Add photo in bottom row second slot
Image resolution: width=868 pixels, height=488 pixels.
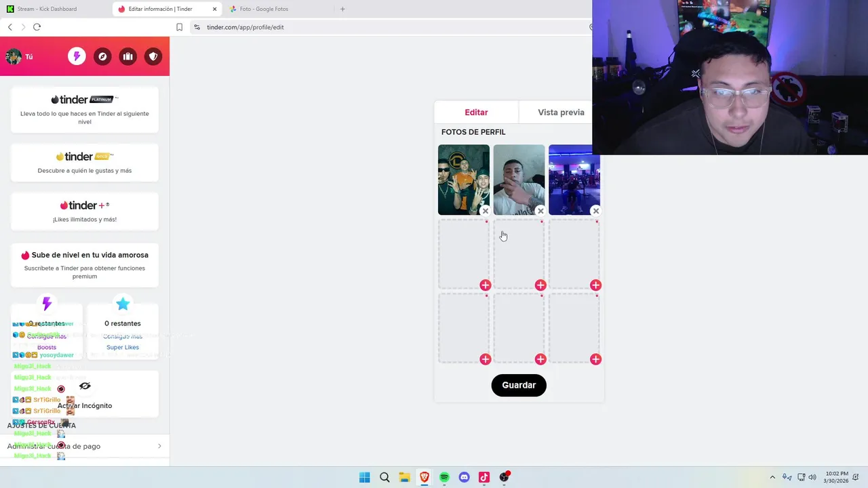tap(540, 359)
